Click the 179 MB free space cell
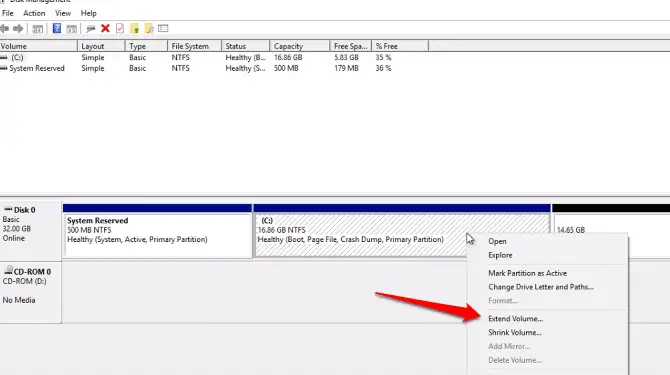 [x=346, y=68]
